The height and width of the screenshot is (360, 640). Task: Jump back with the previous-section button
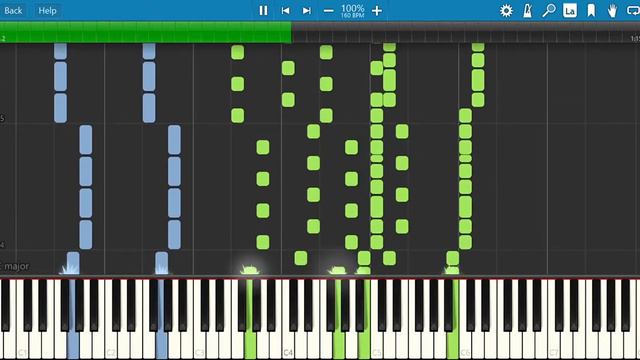click(285, 11)
